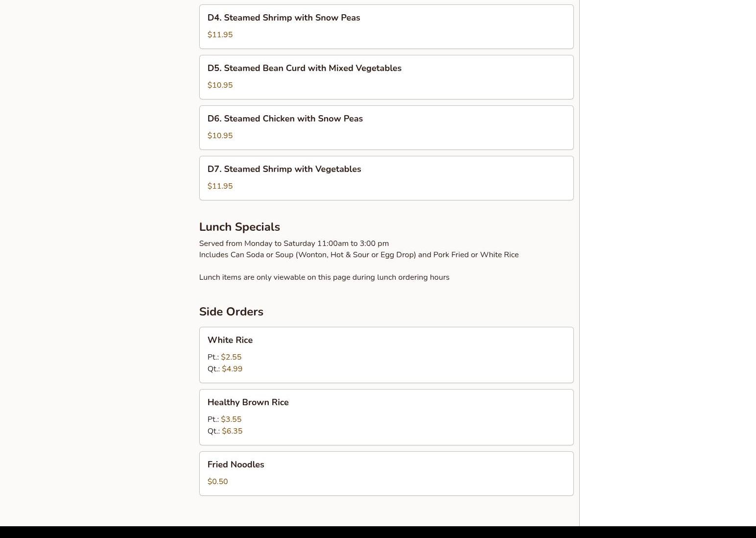Click Brown Rice pint price $3.55
This screenshot has height=538, width=756.
231,419
